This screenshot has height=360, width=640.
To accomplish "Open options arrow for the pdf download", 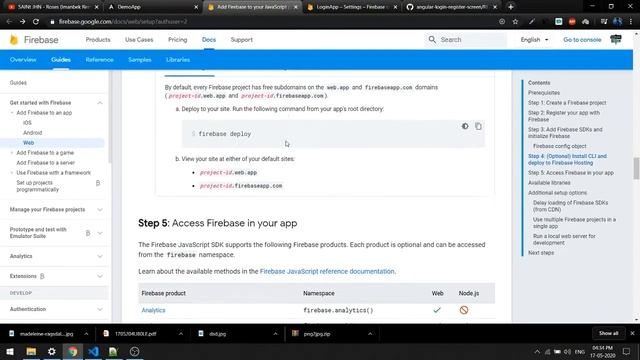I will click(181, 334).
